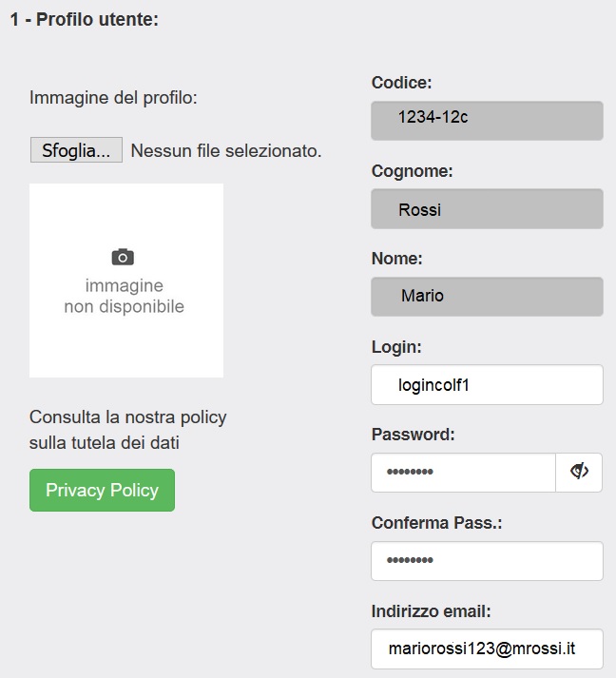Screen dimensions: 616x678
Task: Click the camera icon in the image placeholder
Action: [x=123, y=257]
